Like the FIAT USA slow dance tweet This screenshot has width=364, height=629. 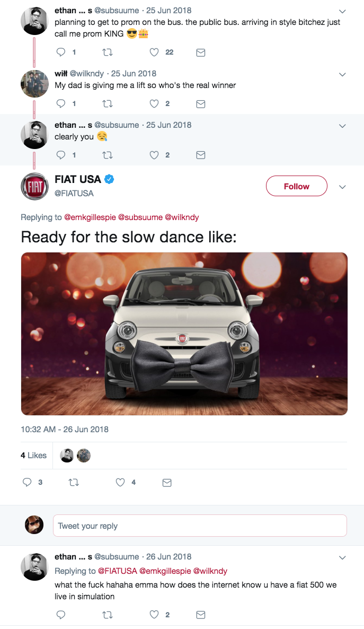pos(120,483)
